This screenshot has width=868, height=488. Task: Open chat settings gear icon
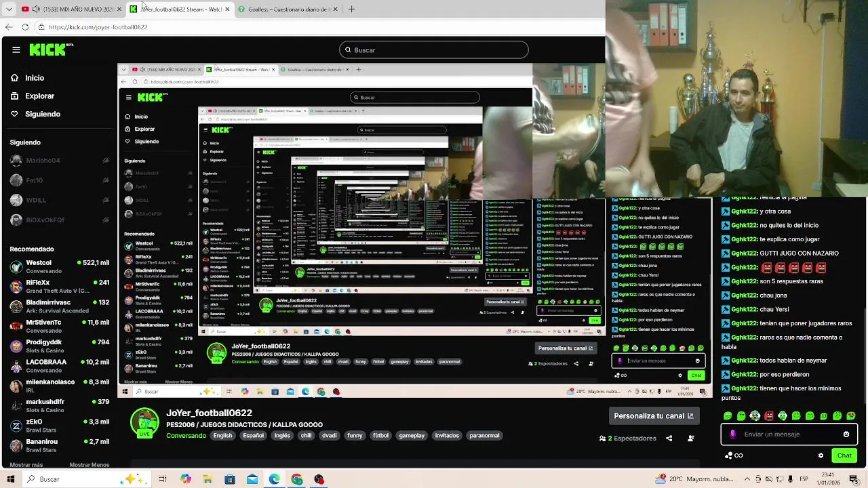(821, 455)
